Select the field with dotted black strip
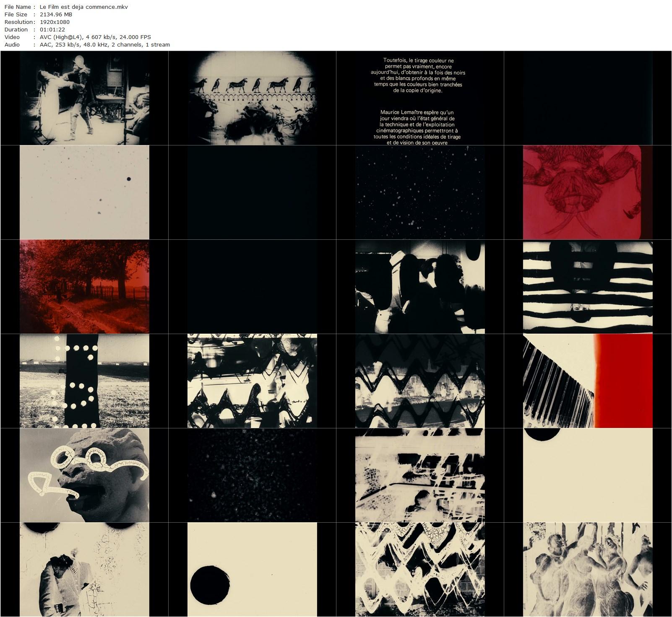The height and width of the screenshot is (617, 672). click(x=84, y=381)
